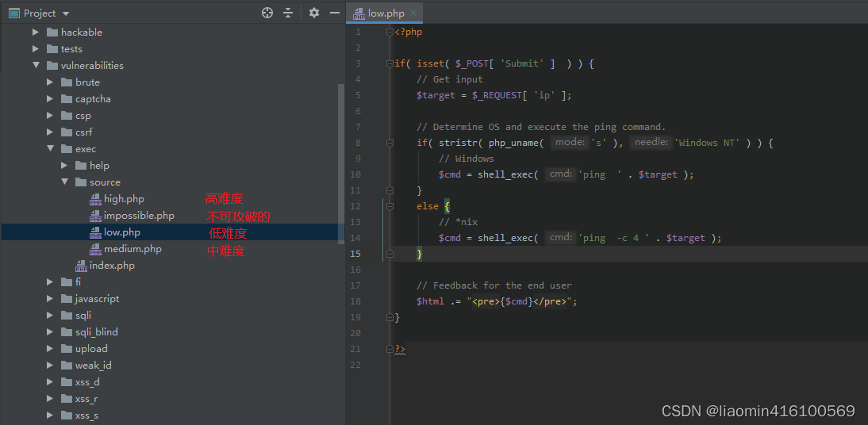Expand the upload folder arrow

point(50,349)
